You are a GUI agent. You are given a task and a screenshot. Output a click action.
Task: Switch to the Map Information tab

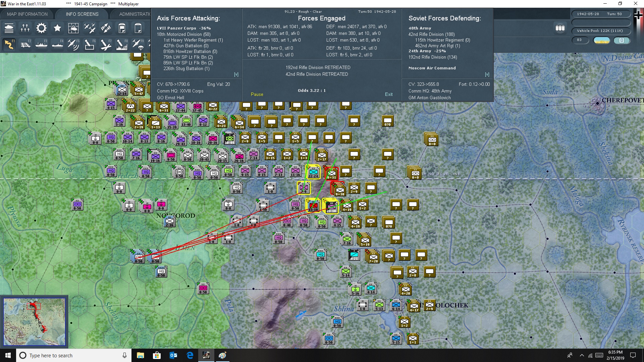pyautogui.click(x=27, y=14)
